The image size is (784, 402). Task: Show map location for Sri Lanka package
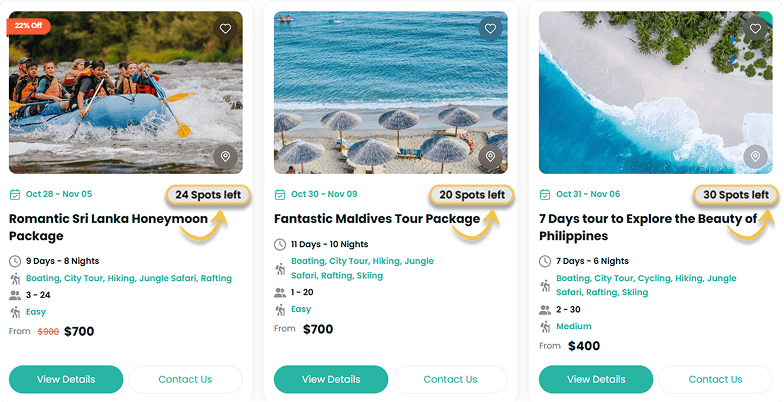pos(225,157)
